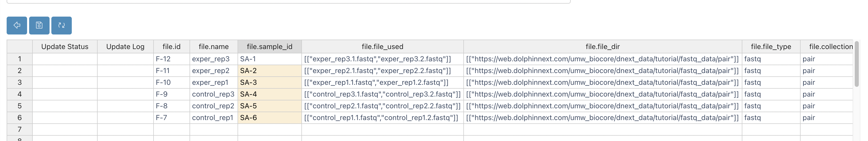
Task: Click the highlighted SA-2 cell
Action: (269, 71)
